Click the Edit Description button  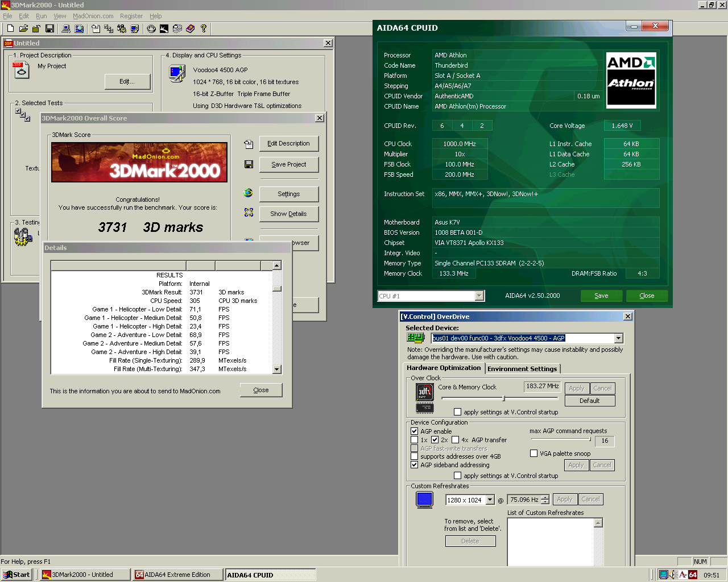coord(289,143)
